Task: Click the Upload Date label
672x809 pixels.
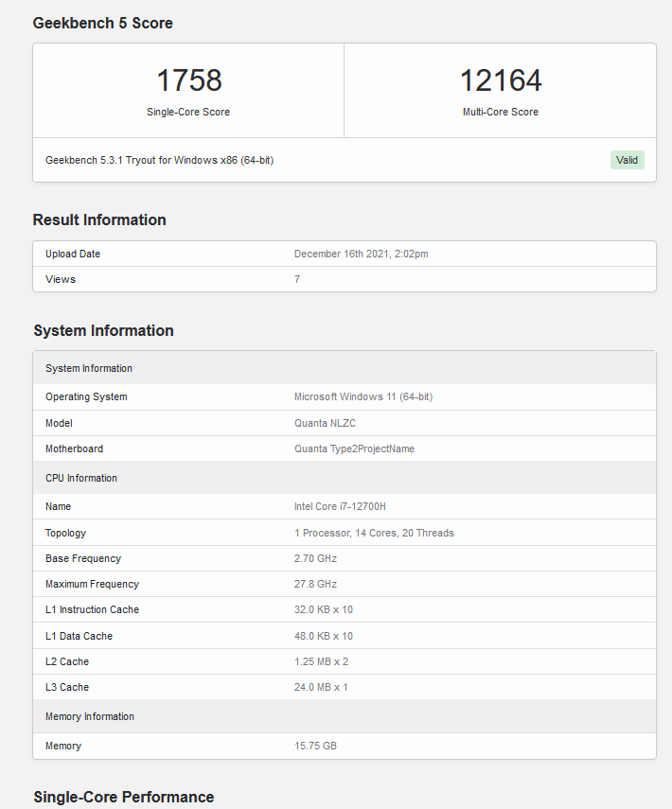Action: 73,254
